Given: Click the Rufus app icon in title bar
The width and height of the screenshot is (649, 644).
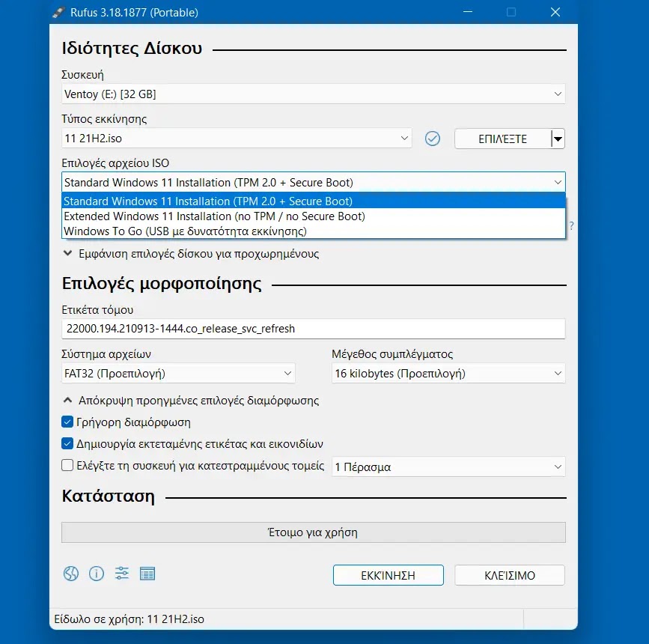Looking at the screenshot, I should (58, 13).
